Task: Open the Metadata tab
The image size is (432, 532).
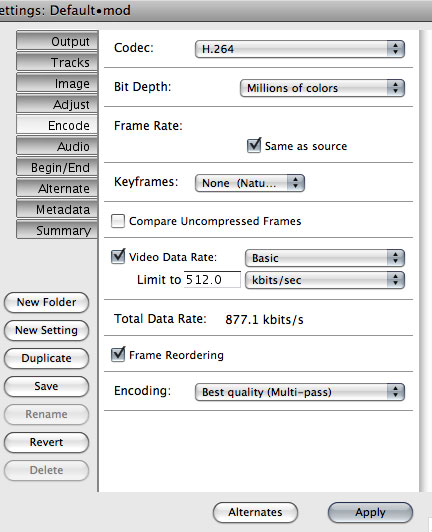Action: pos(57,209)
